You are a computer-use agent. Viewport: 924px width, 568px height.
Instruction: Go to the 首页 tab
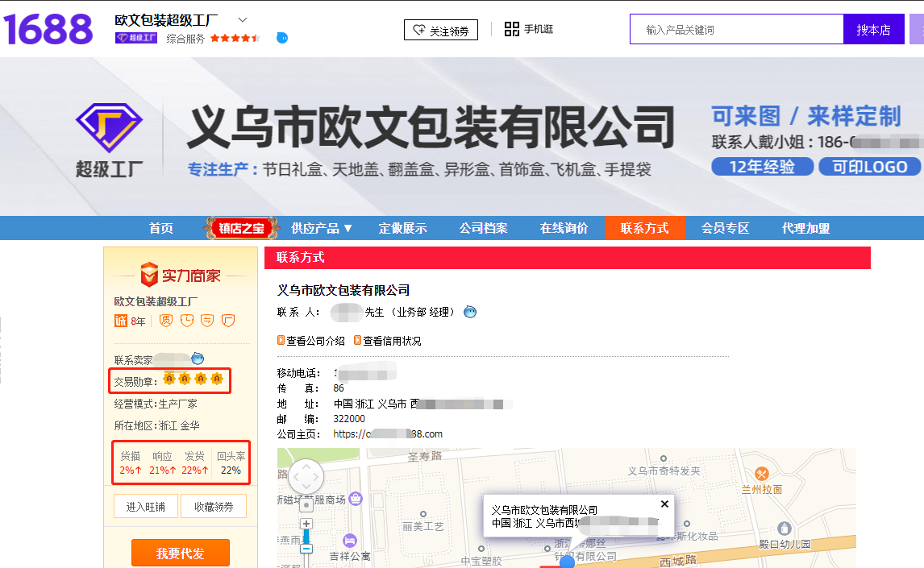pos(161,228)
